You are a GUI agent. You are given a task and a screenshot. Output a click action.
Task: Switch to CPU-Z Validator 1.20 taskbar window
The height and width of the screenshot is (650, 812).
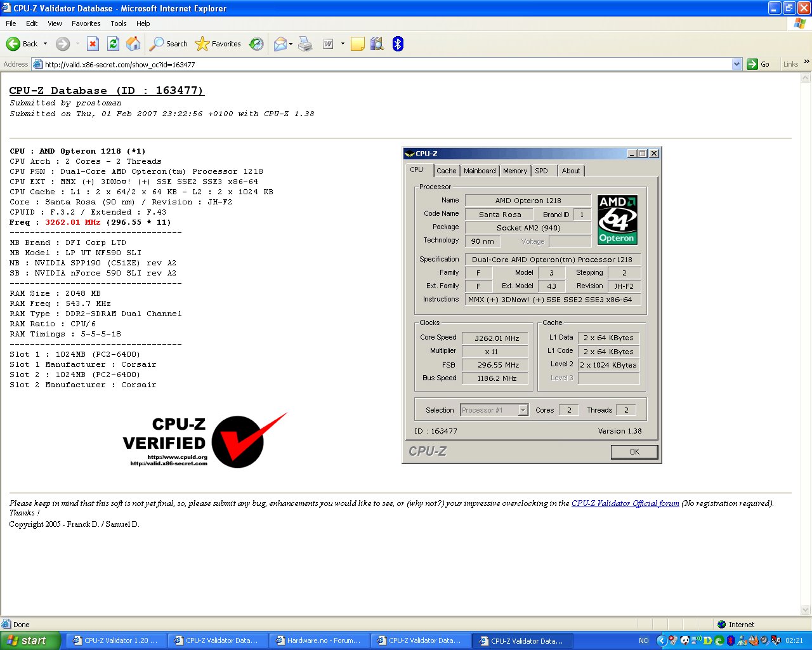(x=116, y=640)
